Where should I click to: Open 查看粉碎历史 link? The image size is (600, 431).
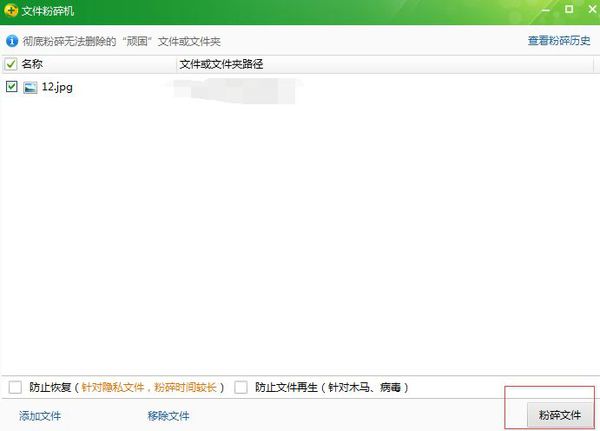click(559, 41)
